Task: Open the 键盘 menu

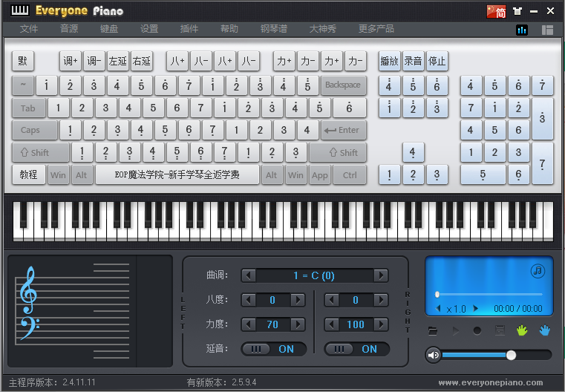Action: (109, 29)
